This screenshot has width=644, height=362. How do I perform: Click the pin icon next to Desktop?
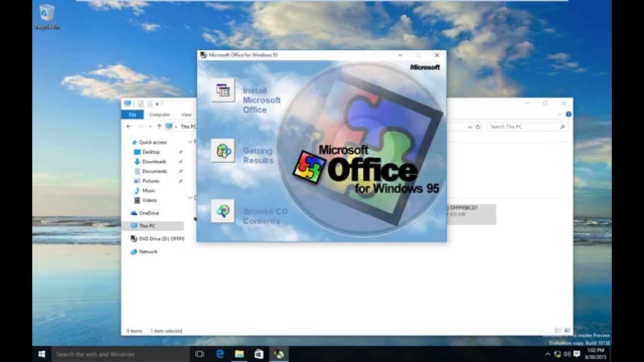click(x=180, y=152)
